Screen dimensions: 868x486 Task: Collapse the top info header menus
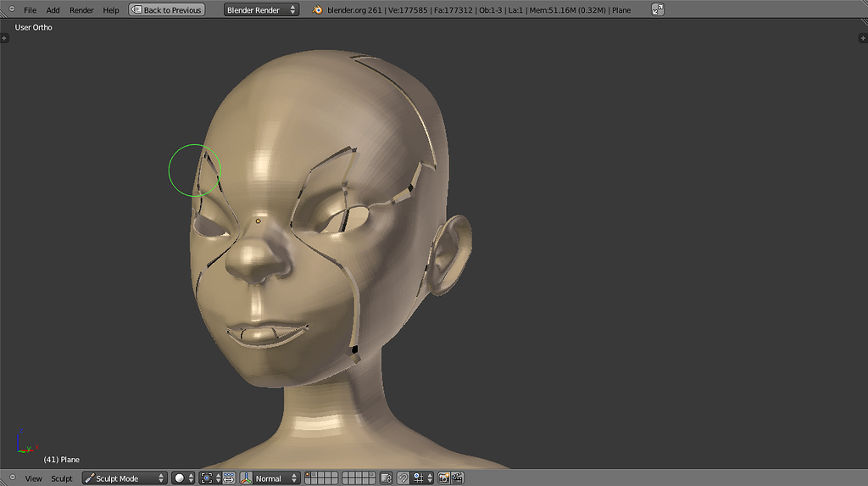(x=12, y=9)
